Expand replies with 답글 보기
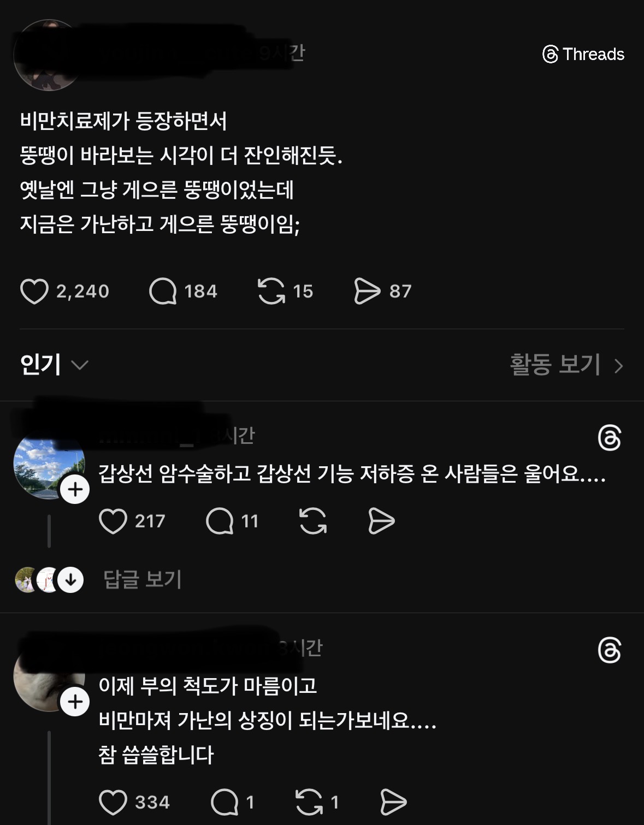The height and width of the screenshot is (825, 644). click(143, 579)
